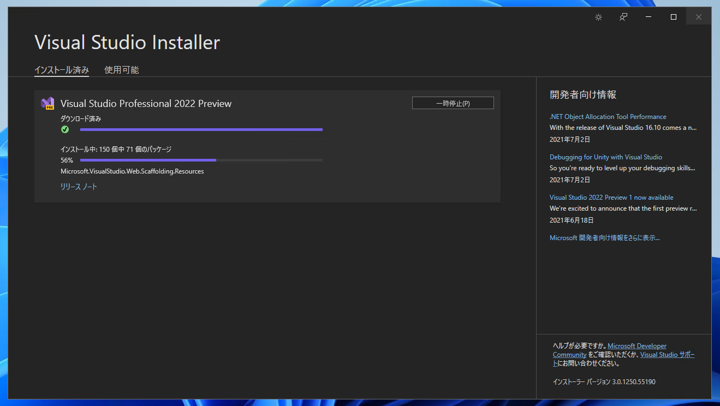Switch to the インストール済み tab
720x406 pixels.
[62, 70]
